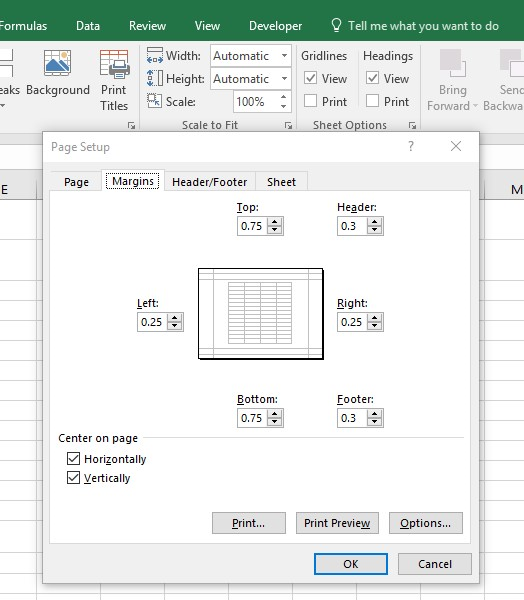Open the Developer ribbon tab

pyautogui.click(x=275, y=26)
